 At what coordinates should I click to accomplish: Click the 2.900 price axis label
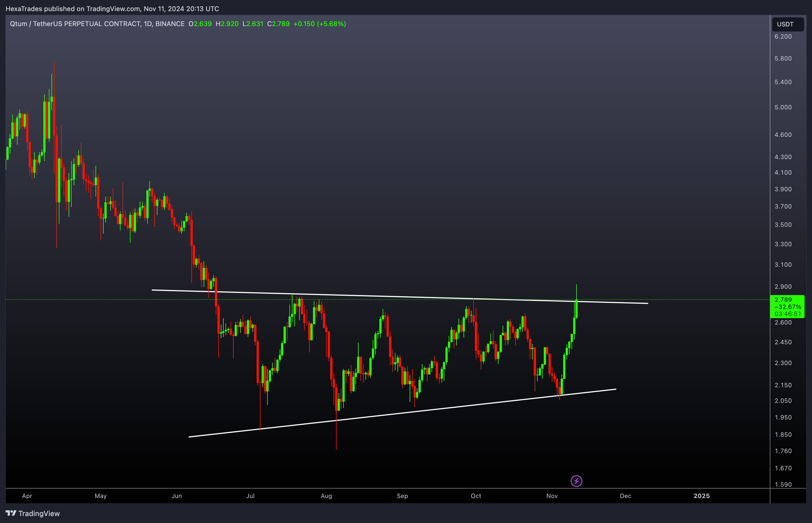[x=783, y=287]
